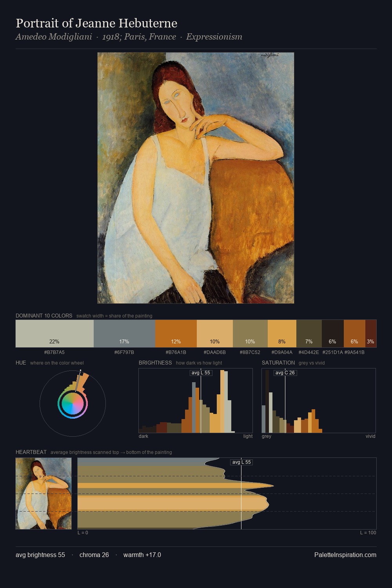
Task: Click the 'avg C 26' label in saturation chart
Action: point(285,373)
